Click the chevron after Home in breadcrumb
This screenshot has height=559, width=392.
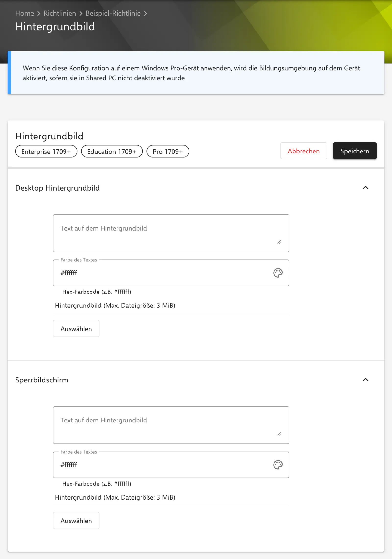pyautogui.click(x=39, y=13)
